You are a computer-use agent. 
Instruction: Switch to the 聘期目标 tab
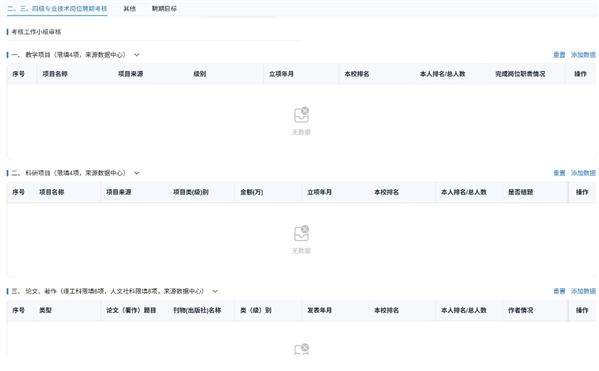[164, 8]
